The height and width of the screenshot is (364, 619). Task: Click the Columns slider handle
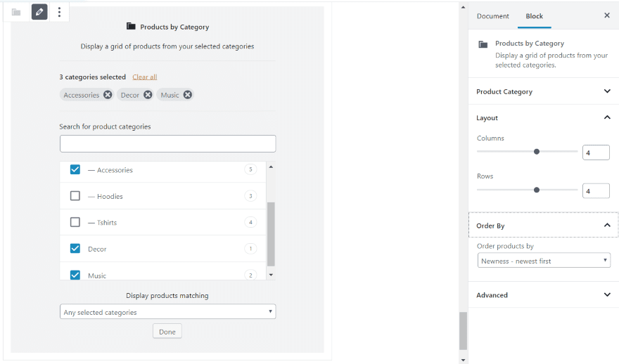click(x=537, y=152)
